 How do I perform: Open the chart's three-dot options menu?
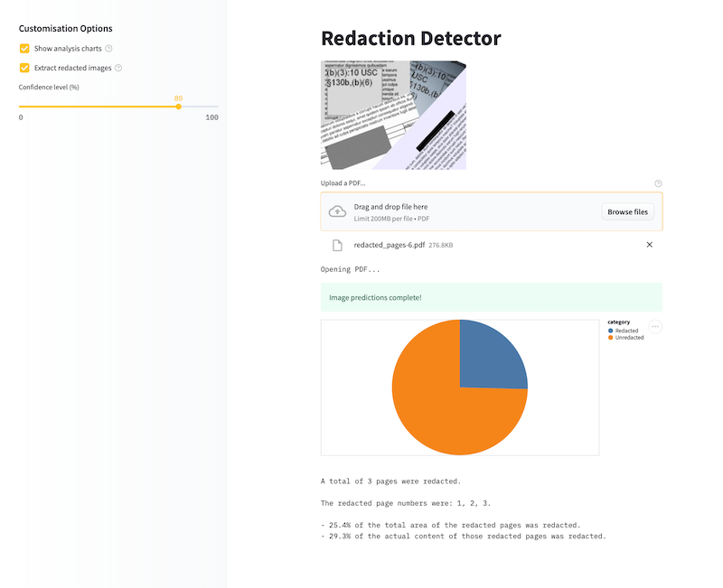pyautogui.click(x=655, y=327)
